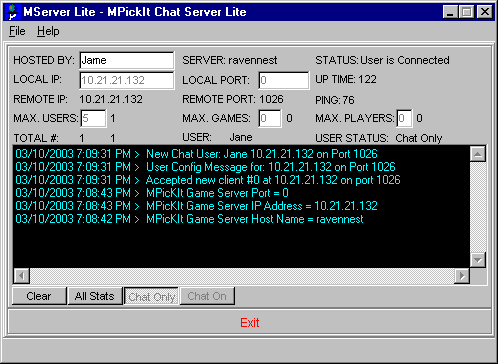Edit the HOSTED BY field containing Jane
498x364 pixels.
(x=127, y=60)
